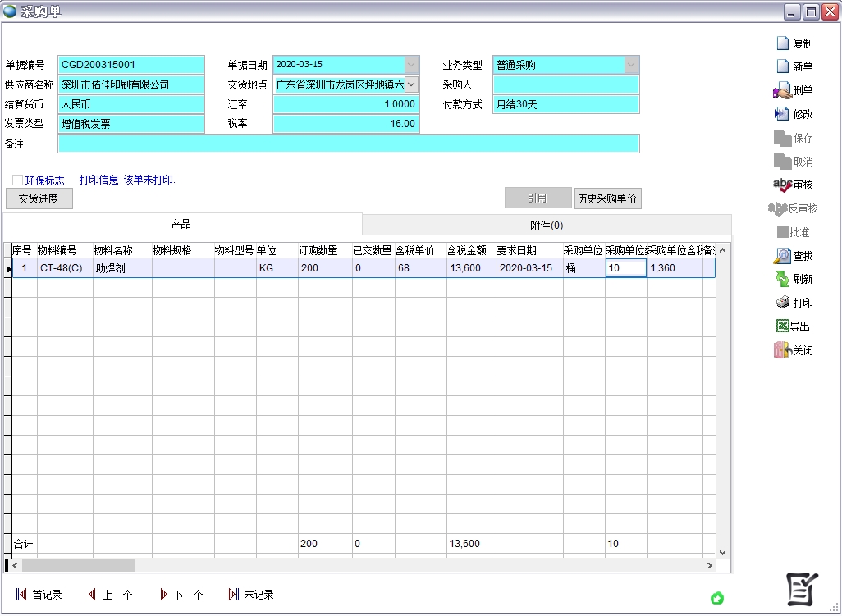Create a new order with 新单
Image resolution: width=842 pixels, height=616 pixels.
pyautogui.click(x=783, y=66)
